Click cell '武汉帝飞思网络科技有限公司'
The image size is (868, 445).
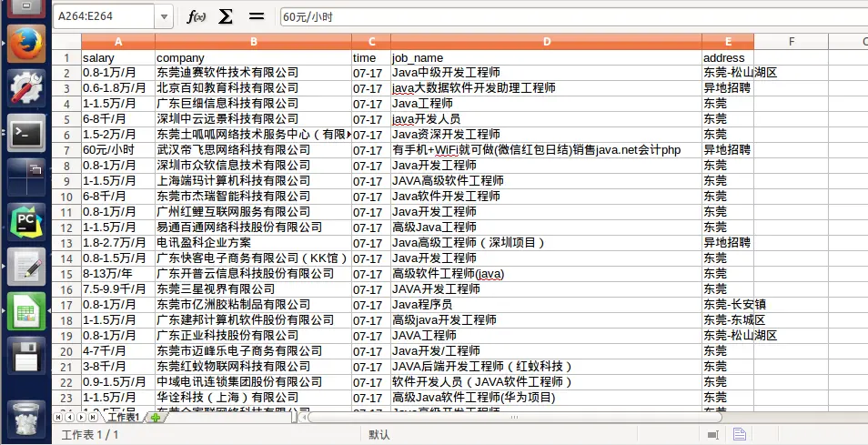point(254,150)
